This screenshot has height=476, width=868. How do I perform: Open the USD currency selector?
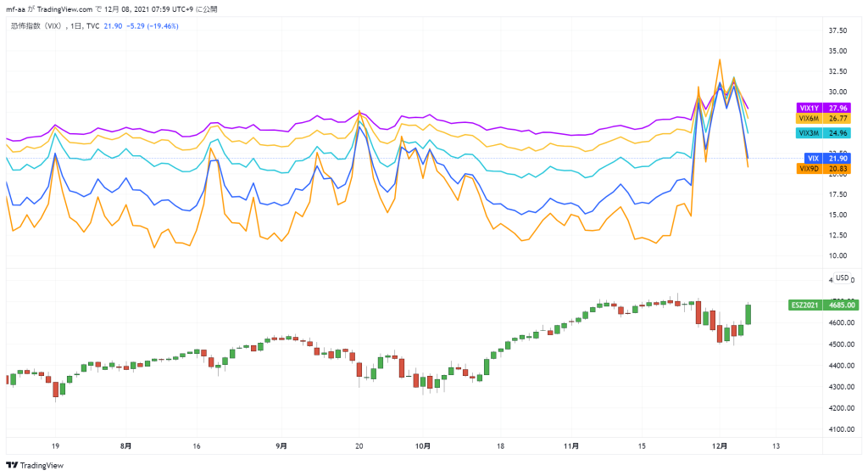pos(842,277)
